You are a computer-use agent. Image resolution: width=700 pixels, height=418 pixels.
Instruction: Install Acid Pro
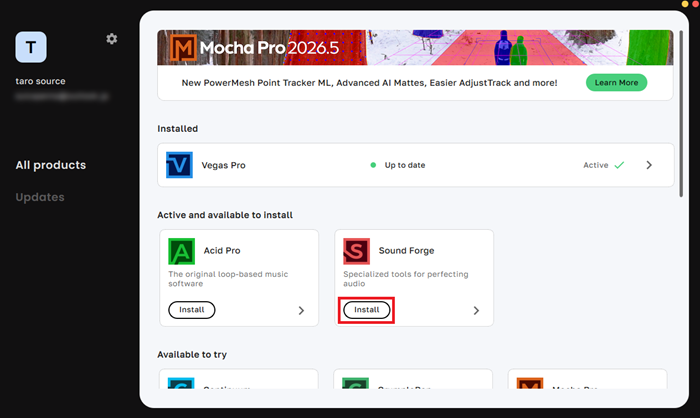tap(192, 310)
